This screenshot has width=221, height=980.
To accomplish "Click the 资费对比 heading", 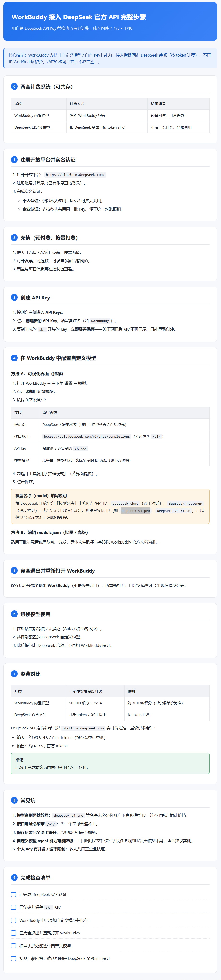I will coord(30,674).
